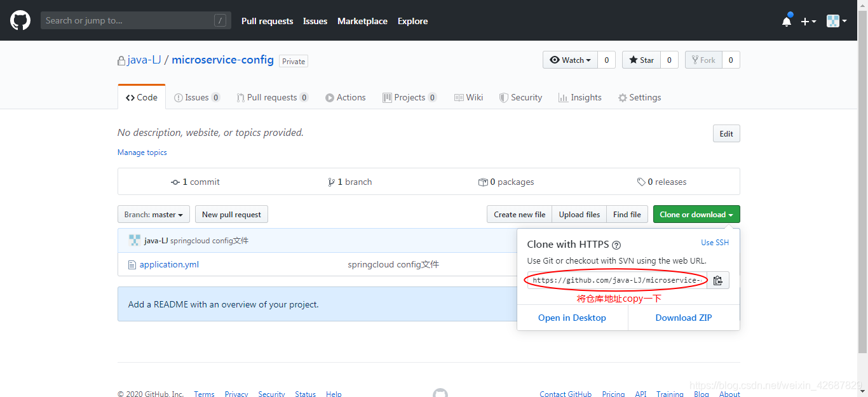
Task: View 0 packages
Action: click(x=506, y=182)
